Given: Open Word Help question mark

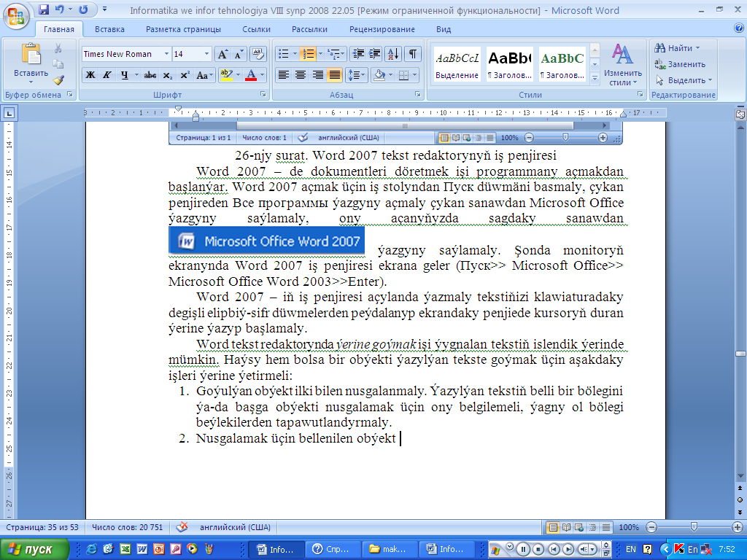Looking at the screenshot, I should click(739, 28).
